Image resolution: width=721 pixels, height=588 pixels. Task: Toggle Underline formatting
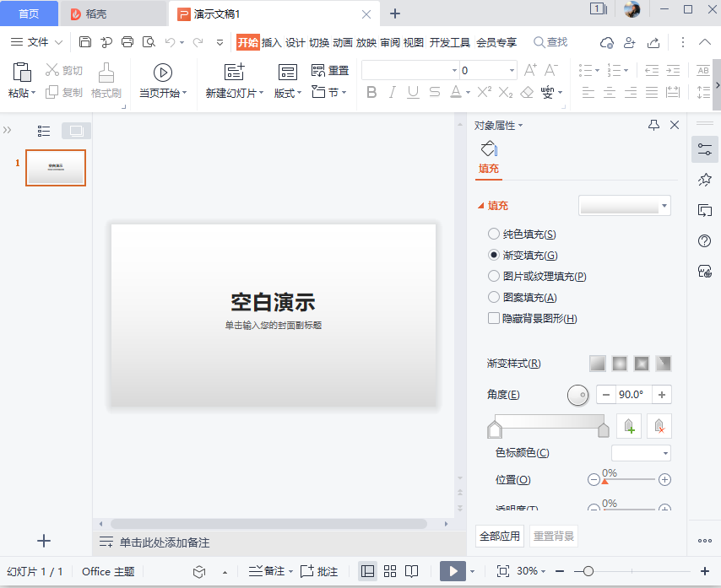point(413,92)
